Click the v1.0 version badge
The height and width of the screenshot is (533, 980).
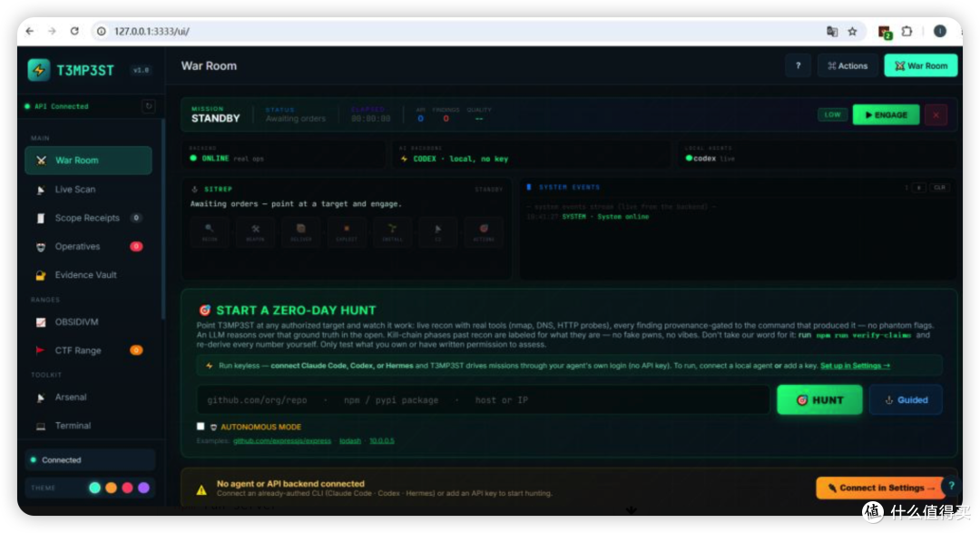click(x=142, y=70)
